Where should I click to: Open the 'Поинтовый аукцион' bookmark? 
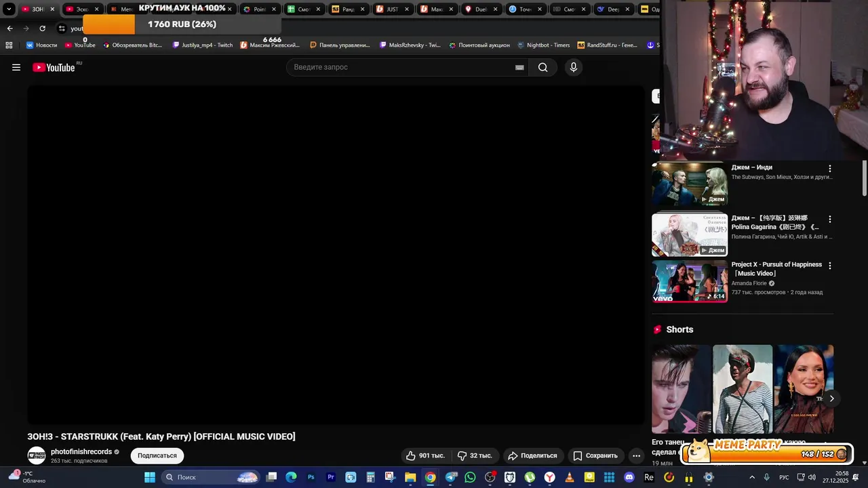tap(479, 45)
